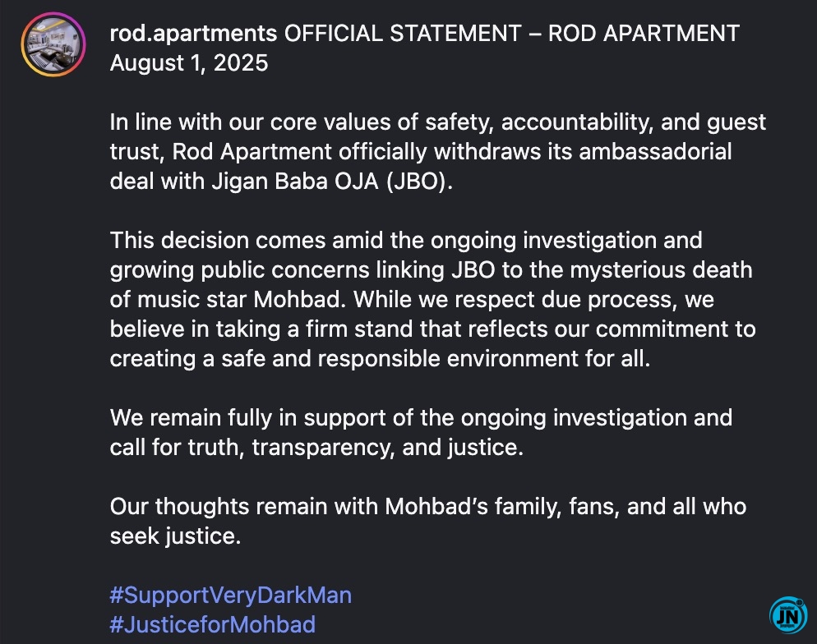
Task: Select the paragraph starting 'This decision comes'
Action: click(432, 299)
